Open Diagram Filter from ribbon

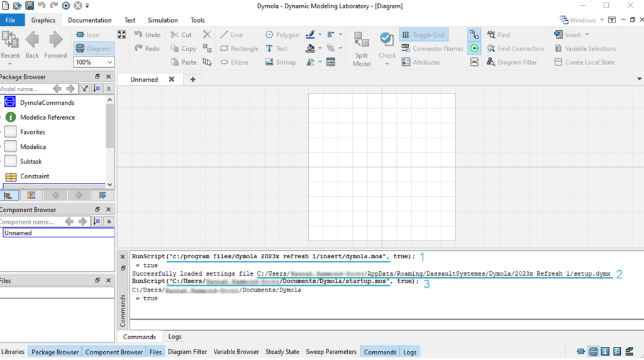coord(512,62)
